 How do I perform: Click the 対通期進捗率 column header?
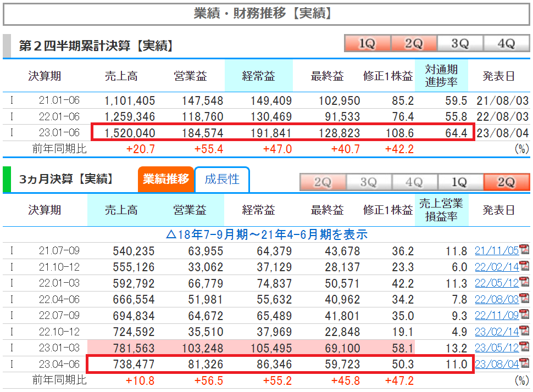click(x=441, y=75)
